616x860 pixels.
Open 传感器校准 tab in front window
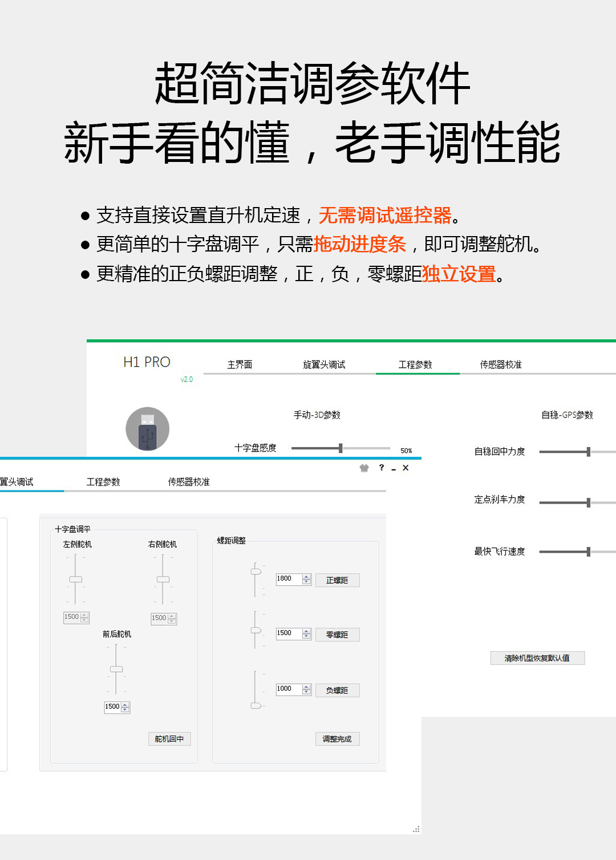coord(189,482)
